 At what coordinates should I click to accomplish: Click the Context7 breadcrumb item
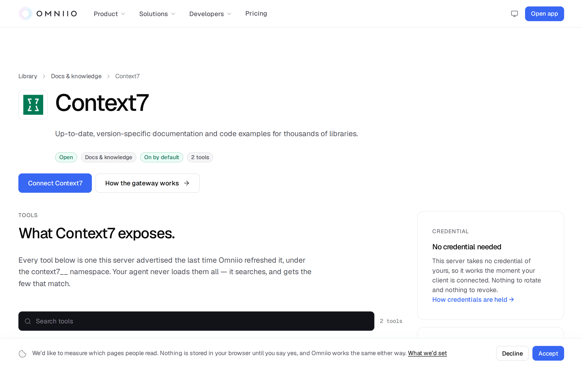[x=127, y=76]
